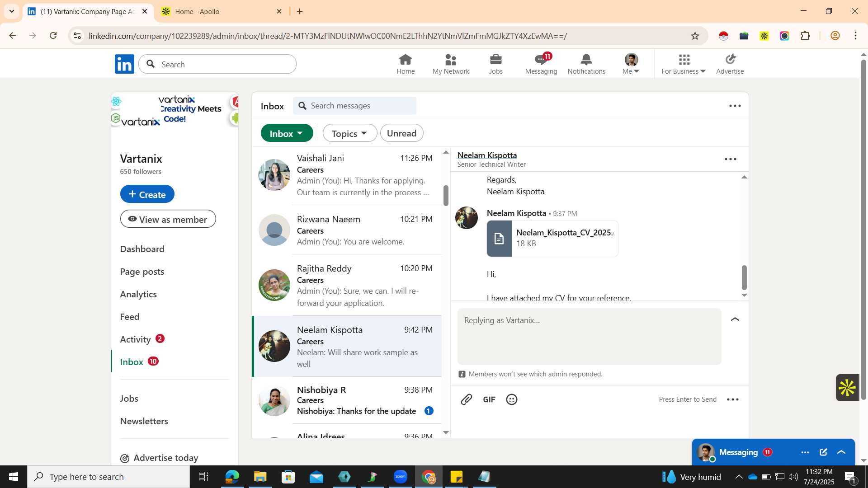Open Activity in sidebar

pos(135,339)
